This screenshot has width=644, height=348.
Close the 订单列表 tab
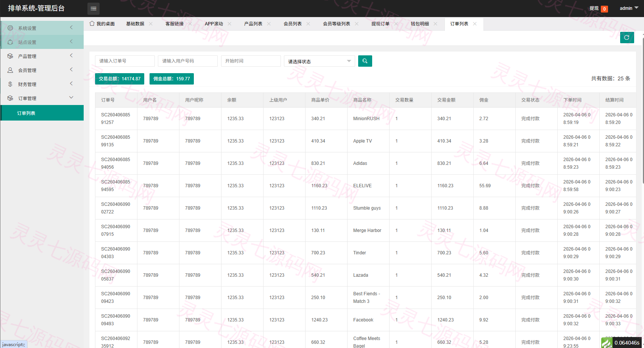tap(475, 24)
